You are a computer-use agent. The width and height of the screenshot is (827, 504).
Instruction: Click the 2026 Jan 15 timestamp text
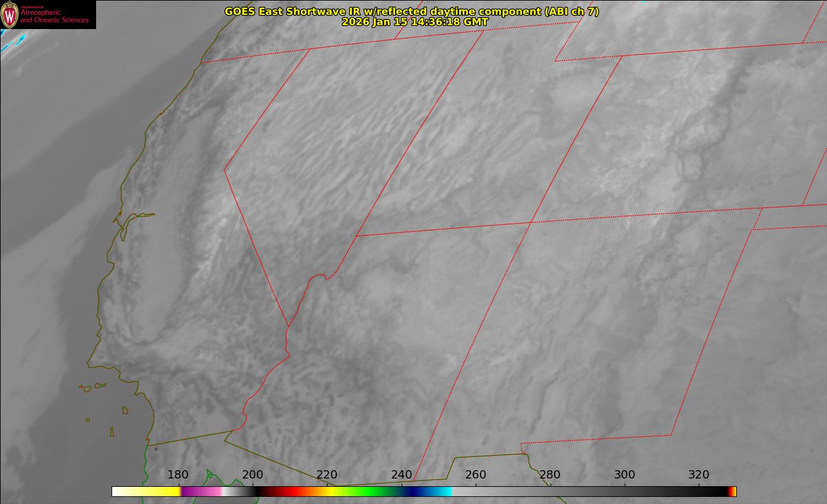pos(415,22)
